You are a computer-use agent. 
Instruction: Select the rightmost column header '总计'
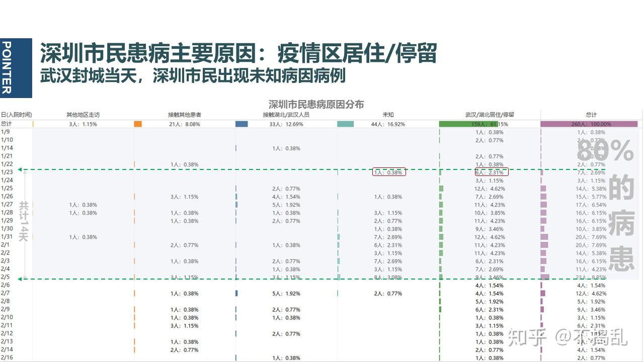coord(591,115)
